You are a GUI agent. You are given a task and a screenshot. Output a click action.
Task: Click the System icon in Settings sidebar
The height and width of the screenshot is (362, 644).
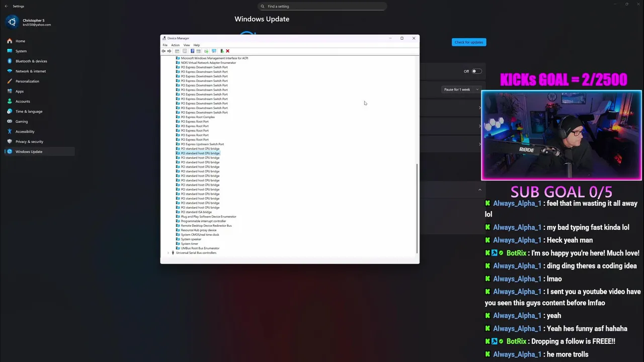click(10, 51)
